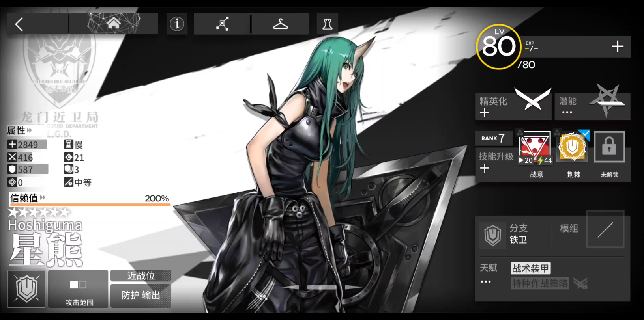This screenshot has height=320, width=644.
Task: View the locked 特种作战策略 talent
Action: pos(540,283)
